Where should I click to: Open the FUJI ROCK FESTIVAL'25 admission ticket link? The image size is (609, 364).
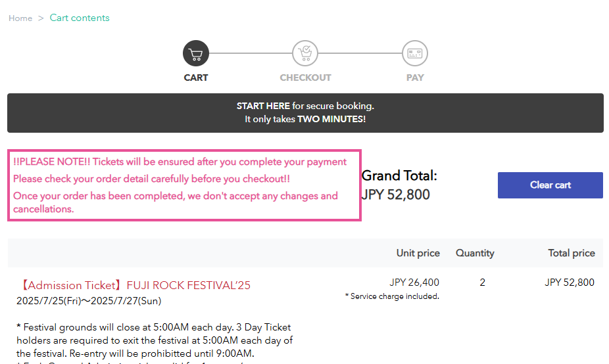(134, 285)
